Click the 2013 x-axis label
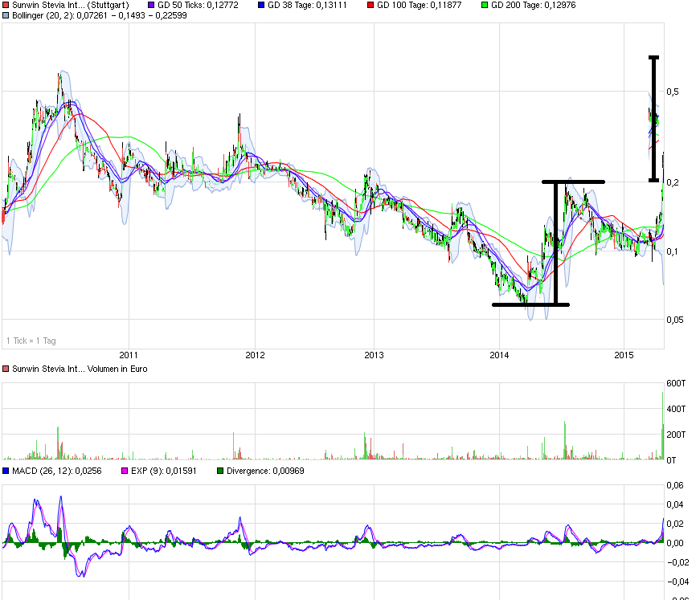Viewport: 700px width, 600px height. 374,355
